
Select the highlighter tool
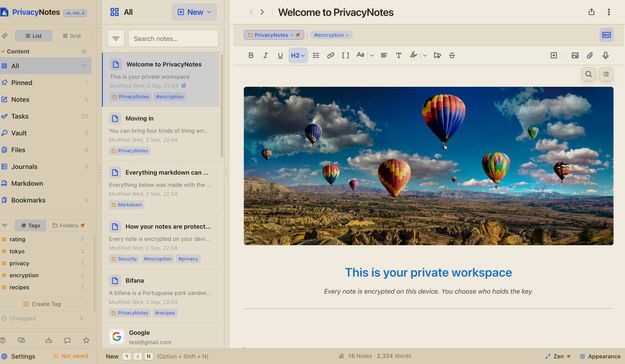tap(414, 55)
